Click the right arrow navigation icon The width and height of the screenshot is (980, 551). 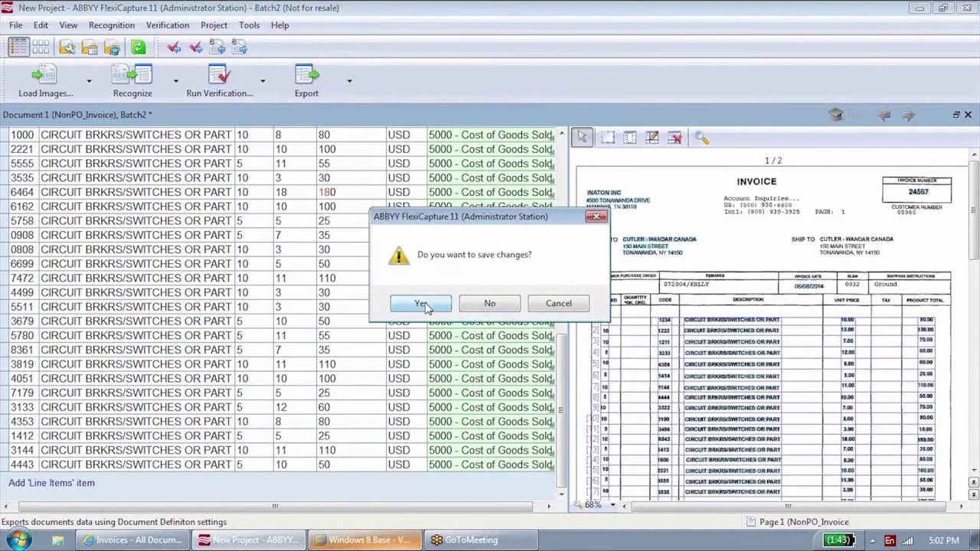[x=909, y=115]
